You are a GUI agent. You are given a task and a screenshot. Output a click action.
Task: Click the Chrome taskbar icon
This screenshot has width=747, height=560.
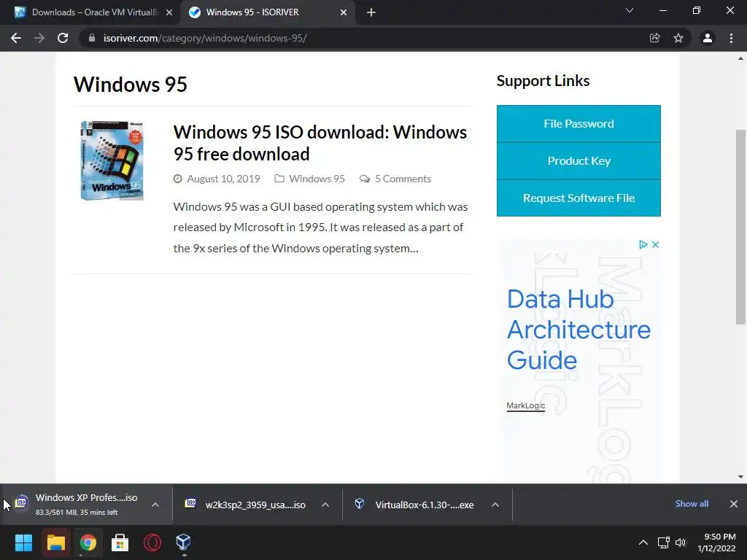[x=88, y=542]
